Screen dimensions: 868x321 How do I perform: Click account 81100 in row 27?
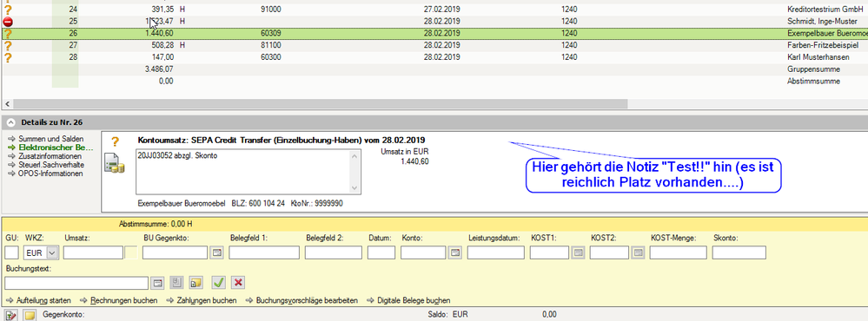(x=270, y=45)
